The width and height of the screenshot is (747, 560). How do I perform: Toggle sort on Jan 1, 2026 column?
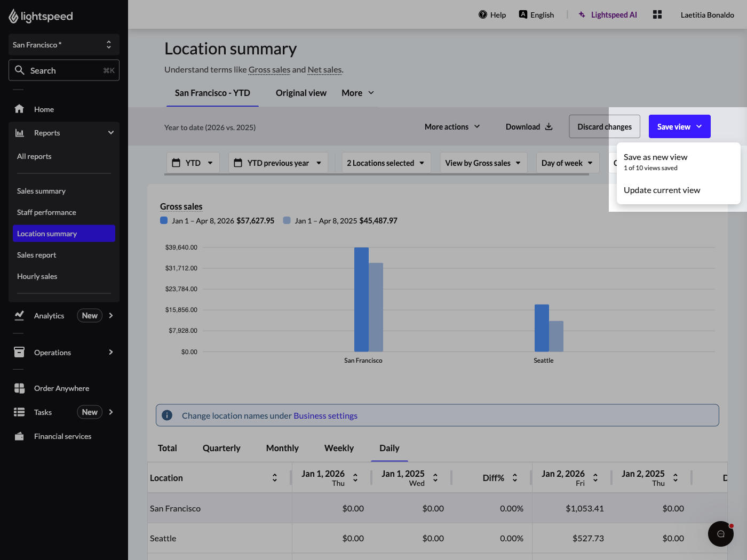(355, 477)
